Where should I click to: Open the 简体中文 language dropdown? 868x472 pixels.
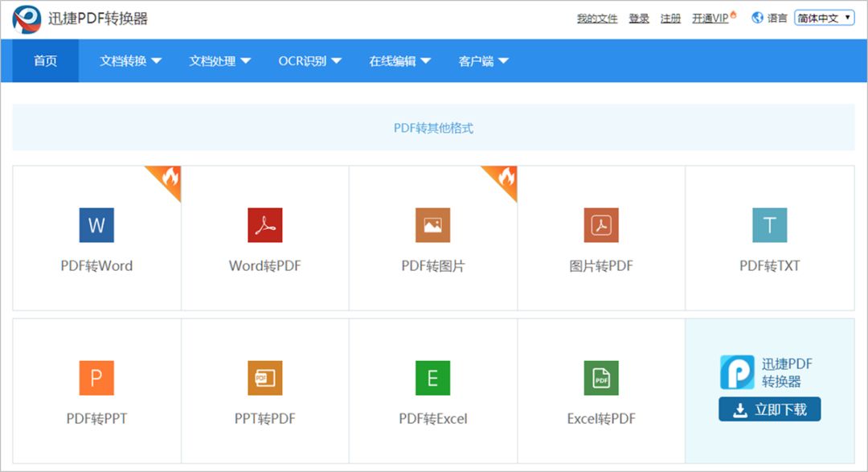click(x=825, y=18)
